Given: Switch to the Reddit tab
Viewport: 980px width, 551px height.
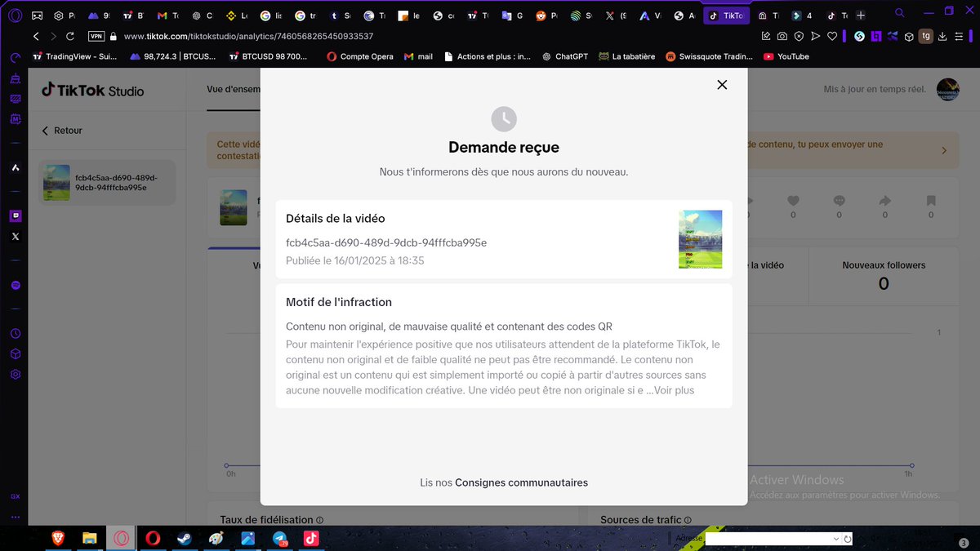Looking at the screenshot, I should [548, 16].
